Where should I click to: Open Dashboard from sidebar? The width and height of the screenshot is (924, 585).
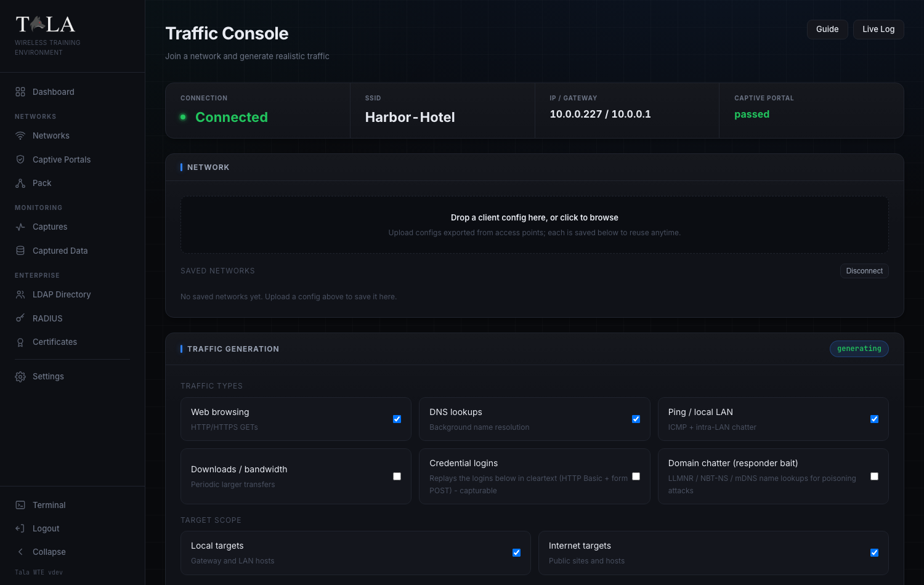tap(72, 92)
